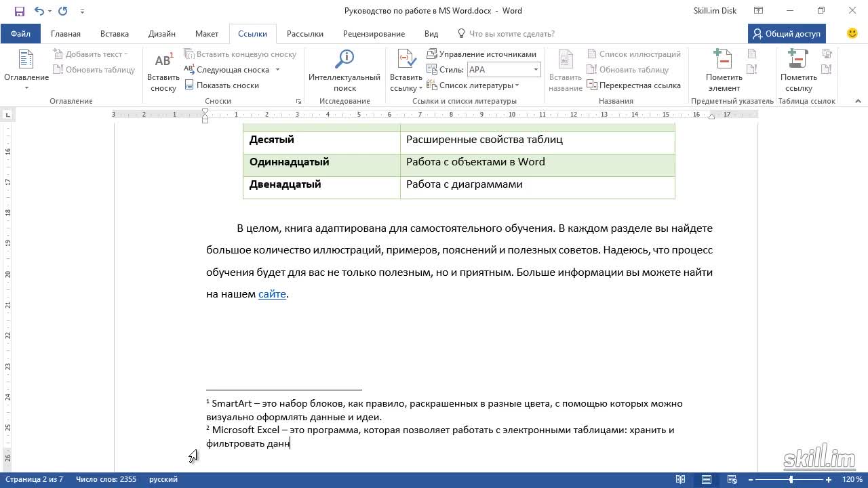Screen dimensions: 868x488
Task: Click the page indicator 'Страница 2 из 7'
Action: tap(35, 479)
